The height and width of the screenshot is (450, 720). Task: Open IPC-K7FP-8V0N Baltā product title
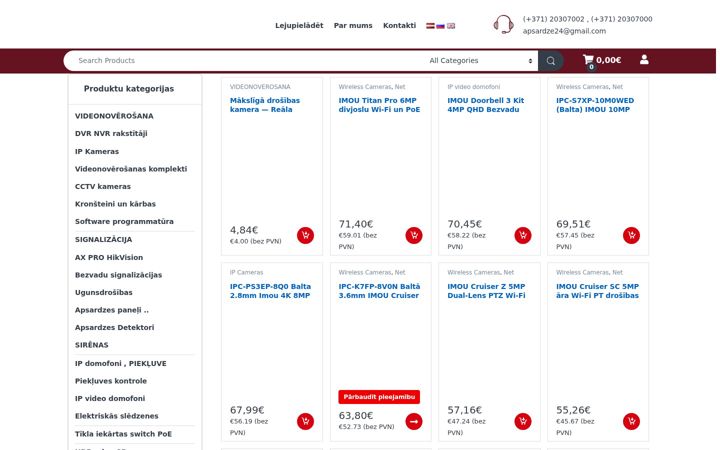(379, 291)
